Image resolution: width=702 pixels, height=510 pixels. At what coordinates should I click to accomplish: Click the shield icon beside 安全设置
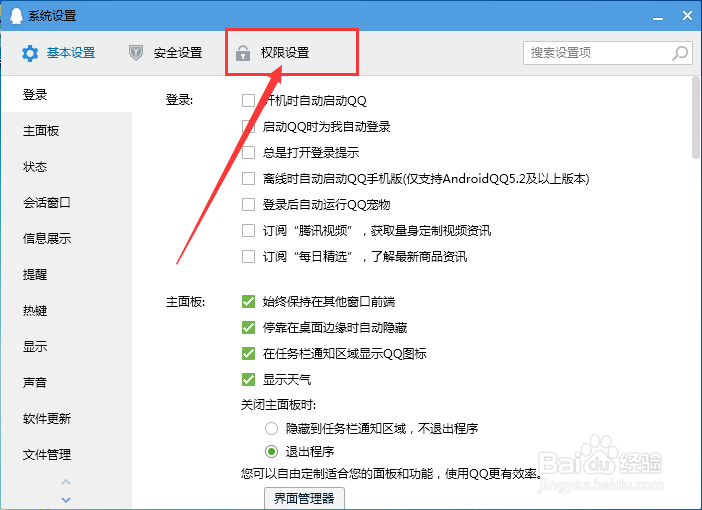(x=136, y=53)
